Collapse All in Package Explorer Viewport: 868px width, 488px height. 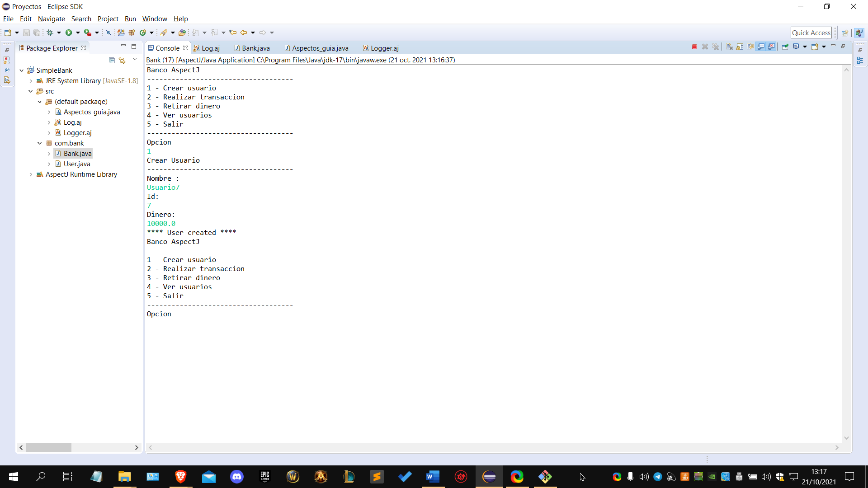point(111,60)
